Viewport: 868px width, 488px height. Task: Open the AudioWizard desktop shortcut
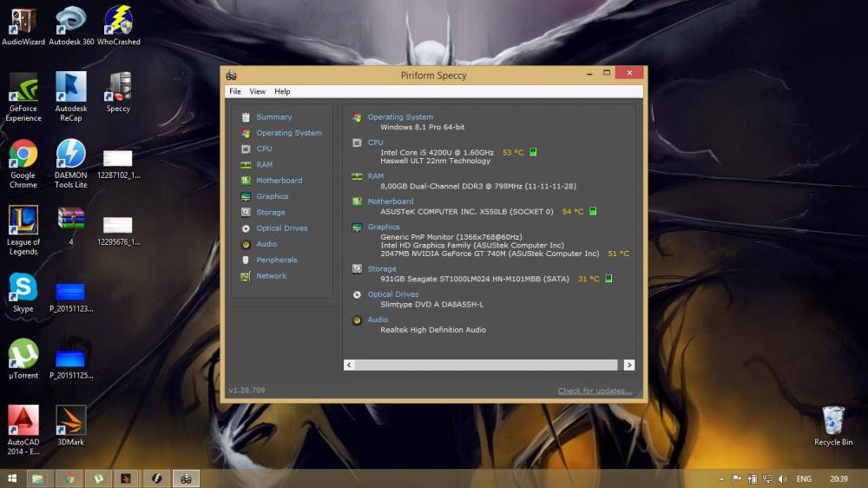[23, 25]
